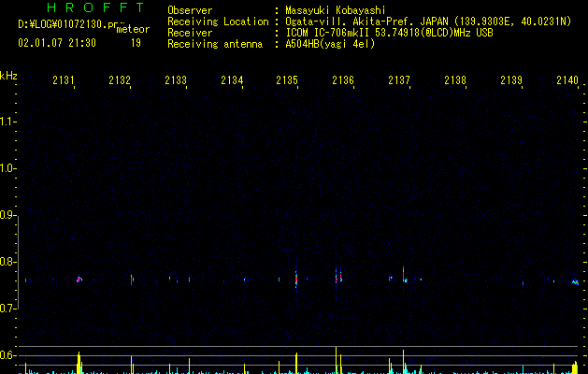Click the meteor echo at 2132

(132, 280)
